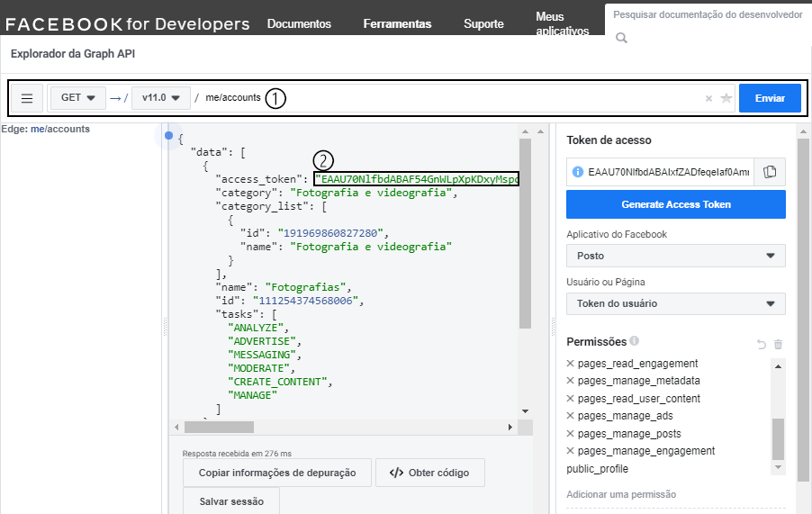
Task: Click the "CREATE_CONTENT" task entry
Action: 277,382
